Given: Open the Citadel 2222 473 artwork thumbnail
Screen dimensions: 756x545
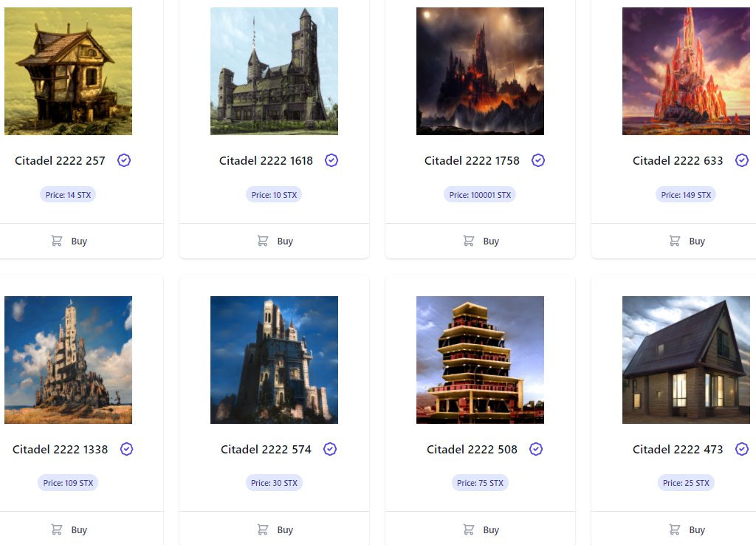Looking at the screenshot, I should (686, 360).
